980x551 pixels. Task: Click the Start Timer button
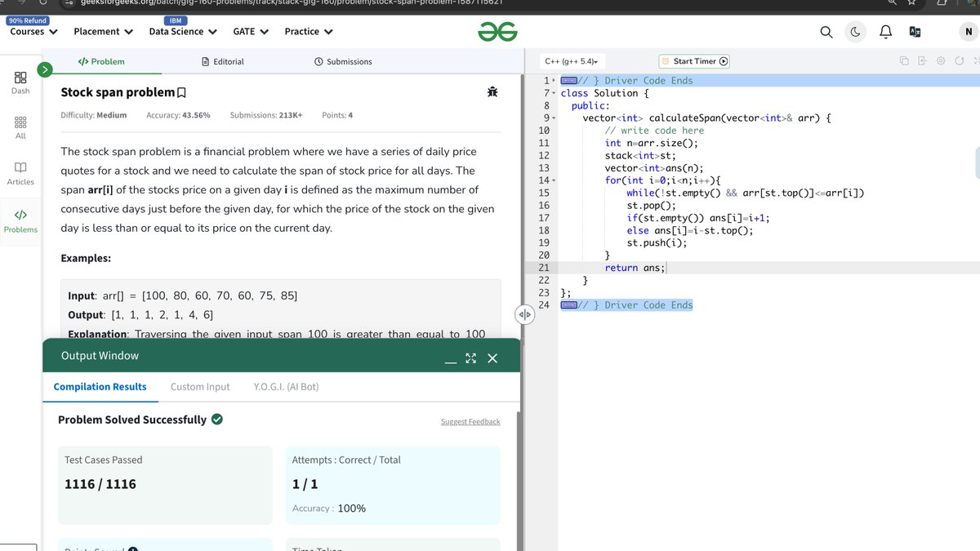694,61
